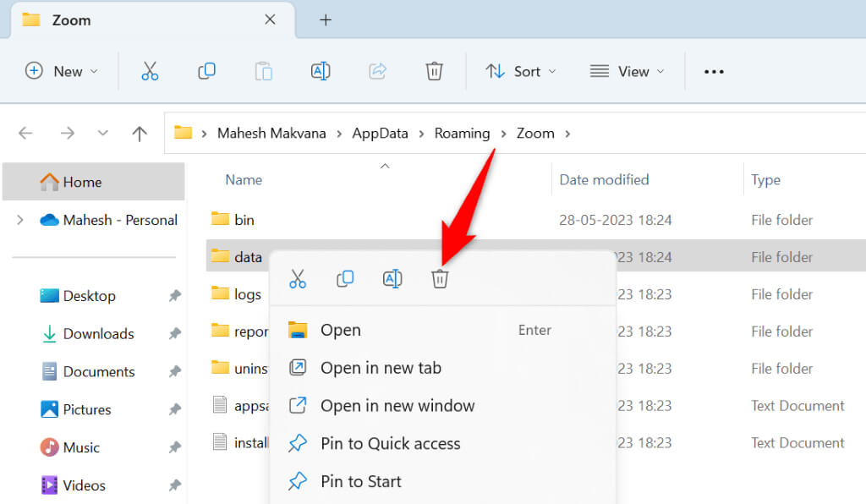Click the folder icon in the address bar
Viewport: 866px width, 504px height.
183,133
